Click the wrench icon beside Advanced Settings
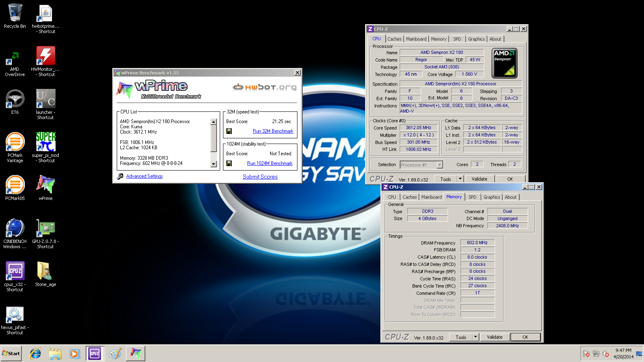 click(x=120, y=176)
